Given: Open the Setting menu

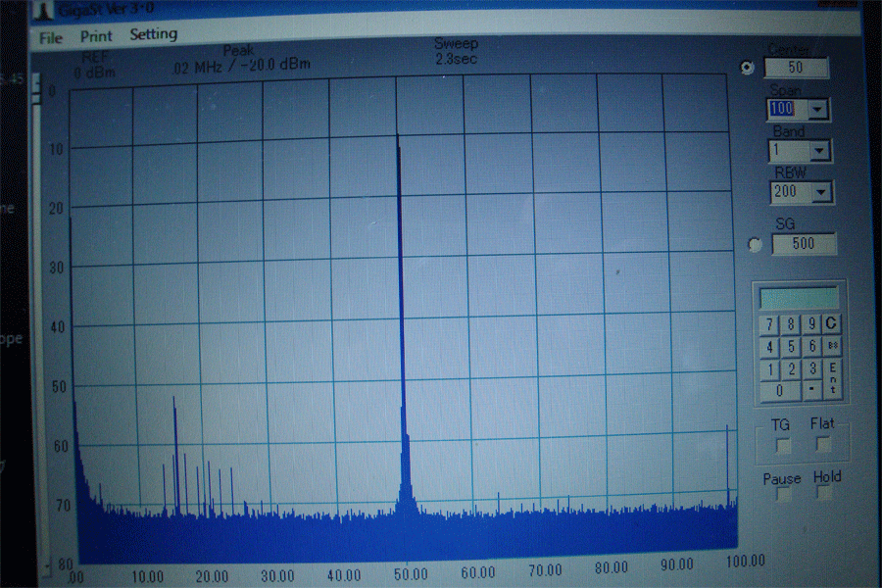Looking at the screenshot, I should pyautogui.click(x=154, y=34).
